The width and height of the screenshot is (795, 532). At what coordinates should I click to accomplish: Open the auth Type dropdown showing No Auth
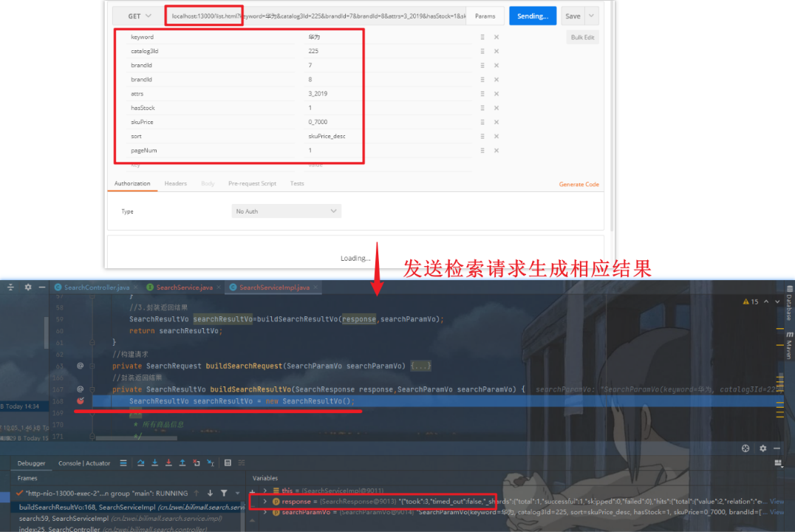tap(287, 211)
